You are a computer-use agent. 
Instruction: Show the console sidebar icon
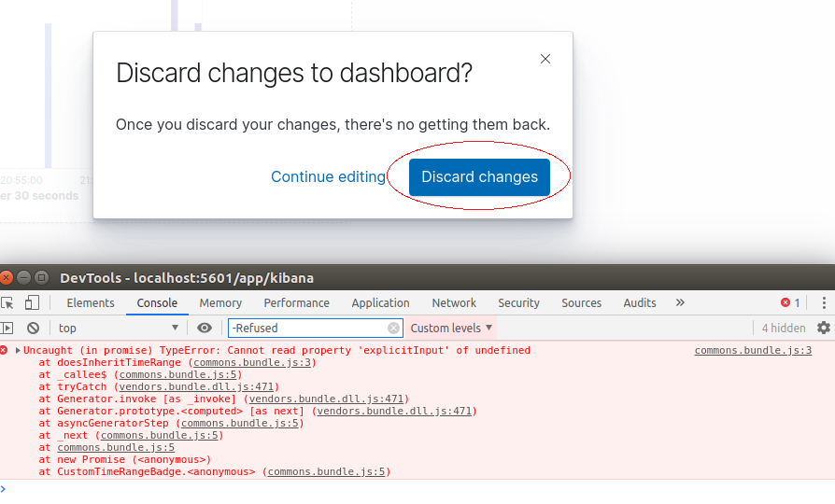coord(7,328)
